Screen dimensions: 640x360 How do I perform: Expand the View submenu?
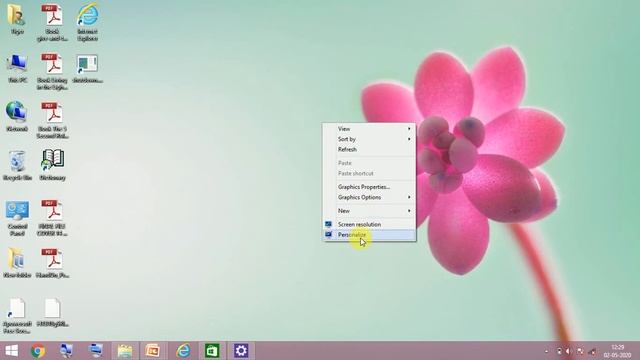[369, 129]
